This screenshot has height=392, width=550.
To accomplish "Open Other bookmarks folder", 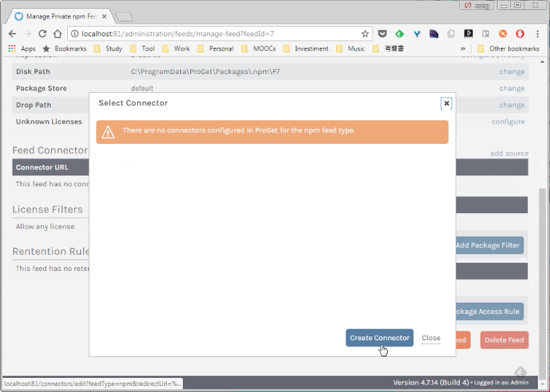I will (508, 48).
